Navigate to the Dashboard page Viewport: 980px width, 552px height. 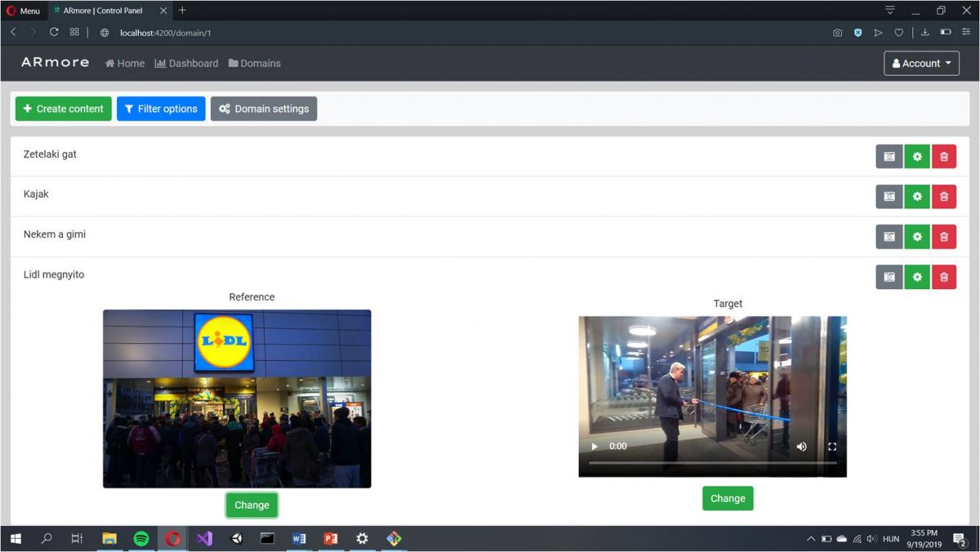(186, 63)
